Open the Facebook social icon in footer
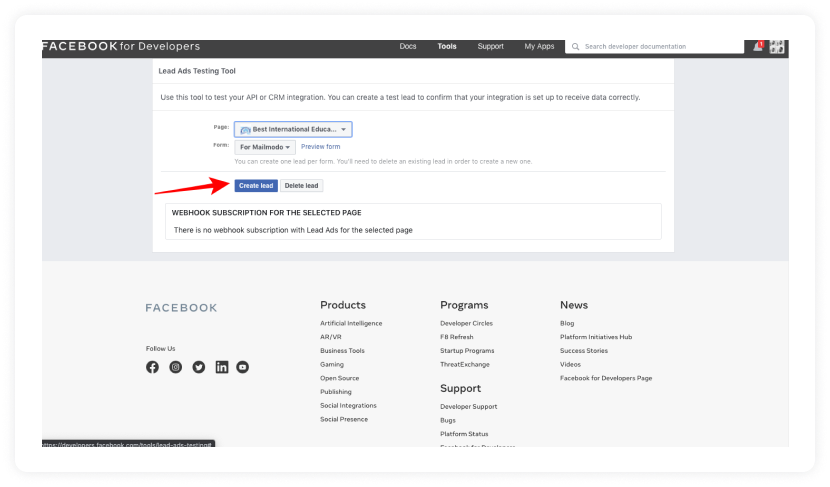Viewport: 830px width, 487px height. [152, 367]
